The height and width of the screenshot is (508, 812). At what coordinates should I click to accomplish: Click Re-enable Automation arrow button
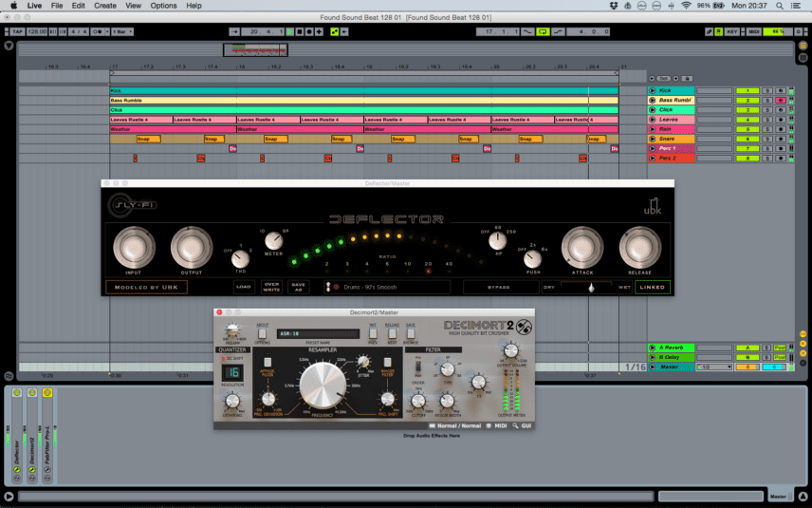[343, 31]
